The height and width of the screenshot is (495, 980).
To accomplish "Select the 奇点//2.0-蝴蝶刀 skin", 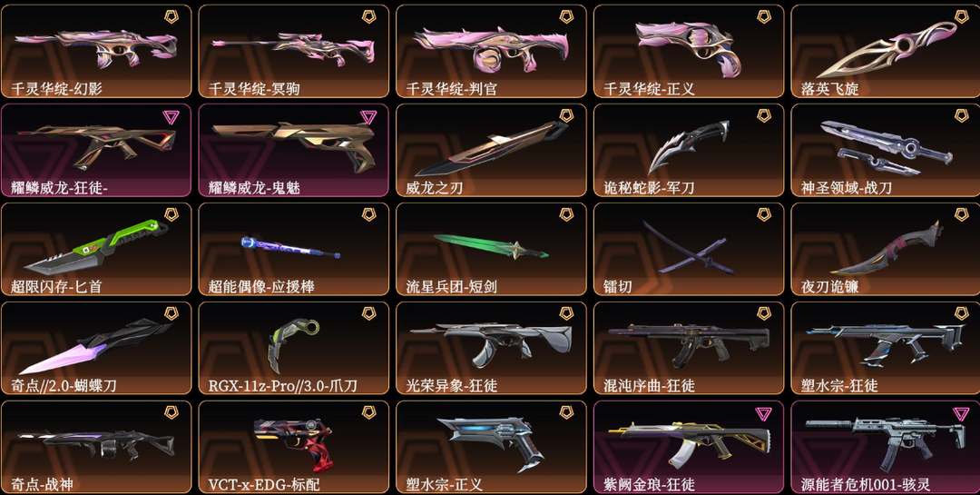I will (x=96, y=348).
